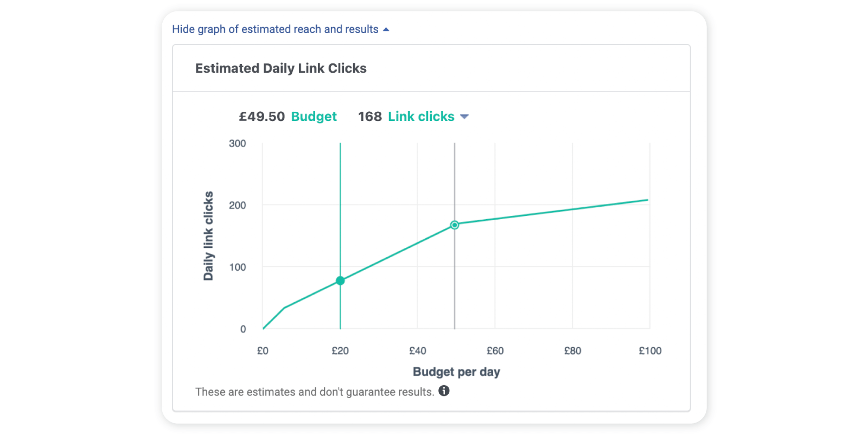The image size is (868, 434).
Task: Click the budget position on the chart curve
Action: coord(455,225)
